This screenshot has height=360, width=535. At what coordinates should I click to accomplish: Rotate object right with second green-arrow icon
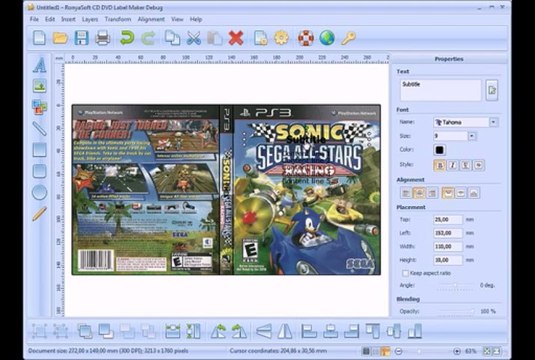(x=239, y=331)
